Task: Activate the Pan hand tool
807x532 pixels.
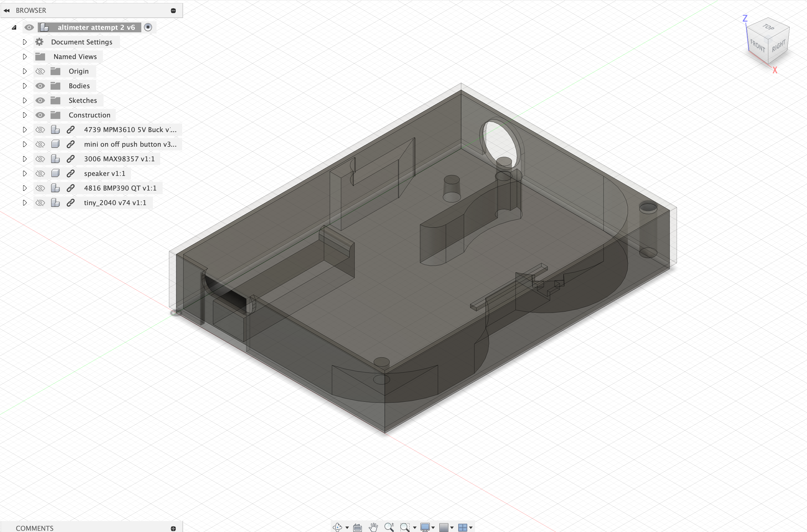Action: click(x=373, y=527)
